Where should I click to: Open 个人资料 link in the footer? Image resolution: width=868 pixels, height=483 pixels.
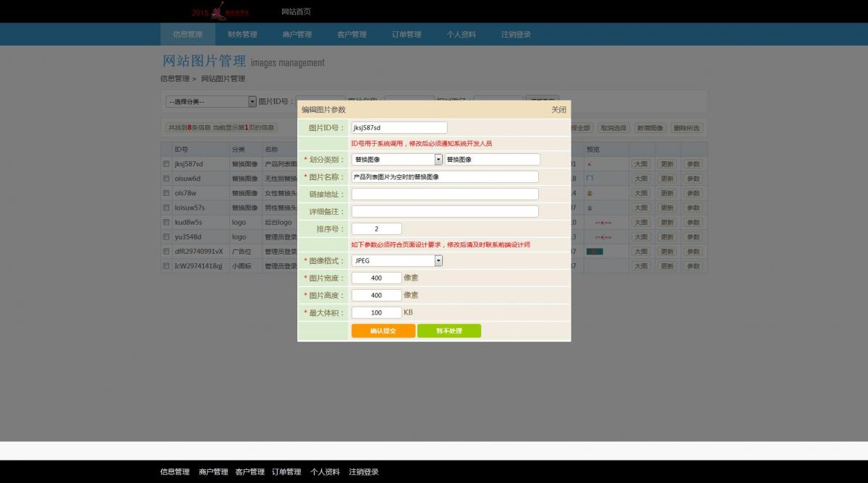tap(325, 471)
